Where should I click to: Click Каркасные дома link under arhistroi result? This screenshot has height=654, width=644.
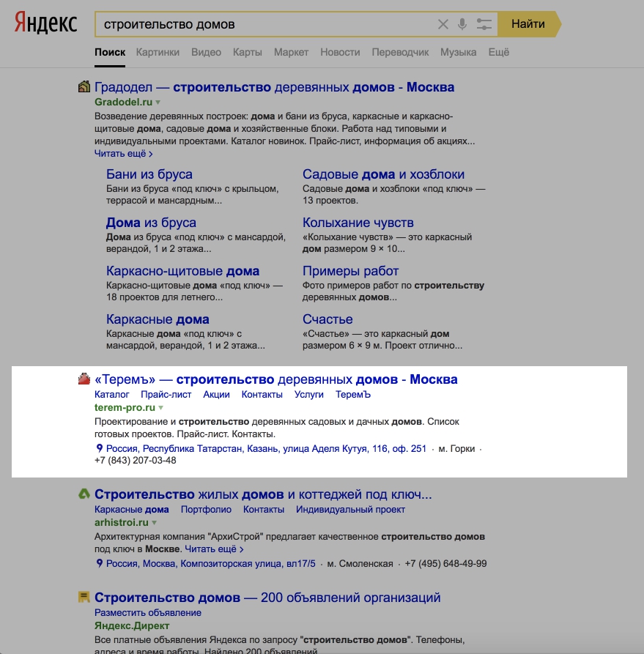tap(131, 509)
